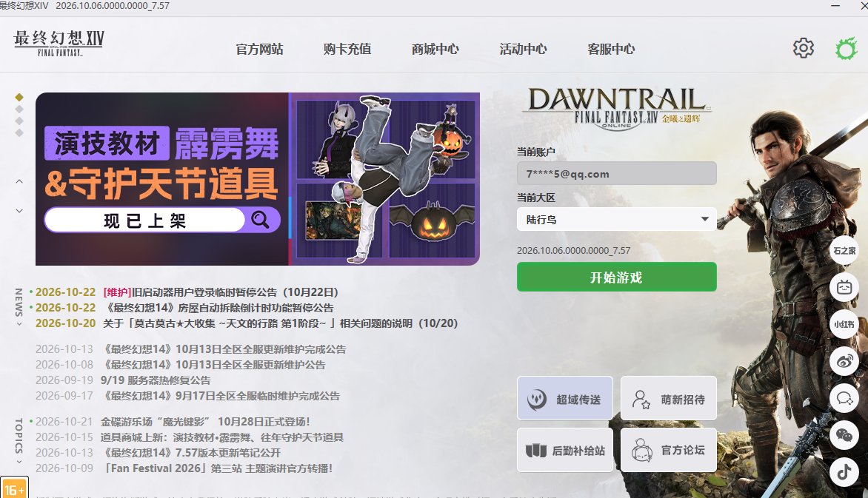Open the 莫古莫古★大收集 news item
This screenshot has width=868, height=498.
click(280, 323)
